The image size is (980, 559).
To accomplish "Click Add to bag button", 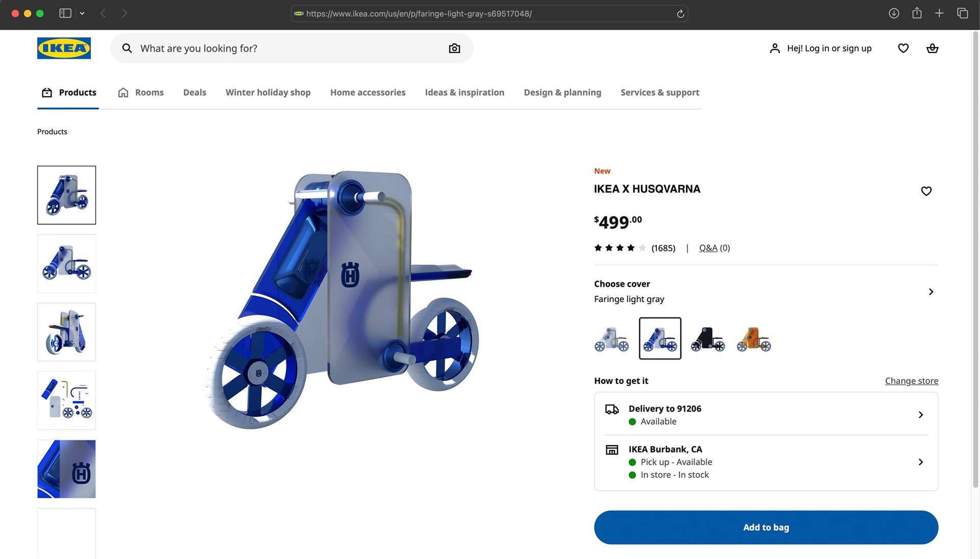I will (x=766, y=527).
